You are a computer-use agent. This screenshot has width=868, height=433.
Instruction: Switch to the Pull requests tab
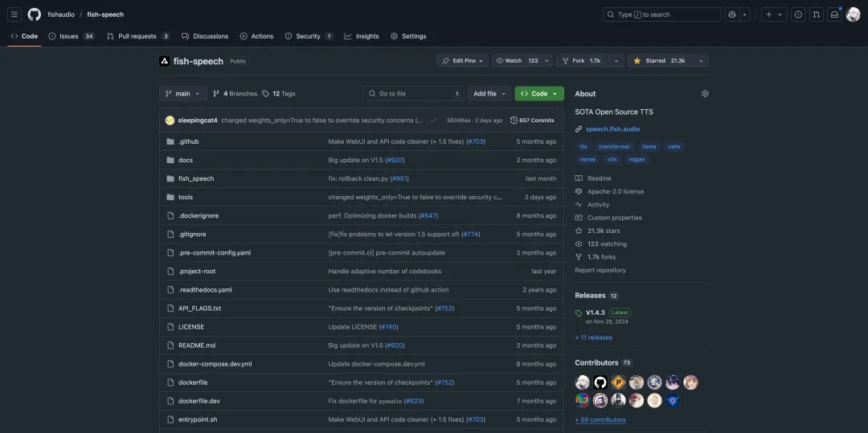[137, 36]
